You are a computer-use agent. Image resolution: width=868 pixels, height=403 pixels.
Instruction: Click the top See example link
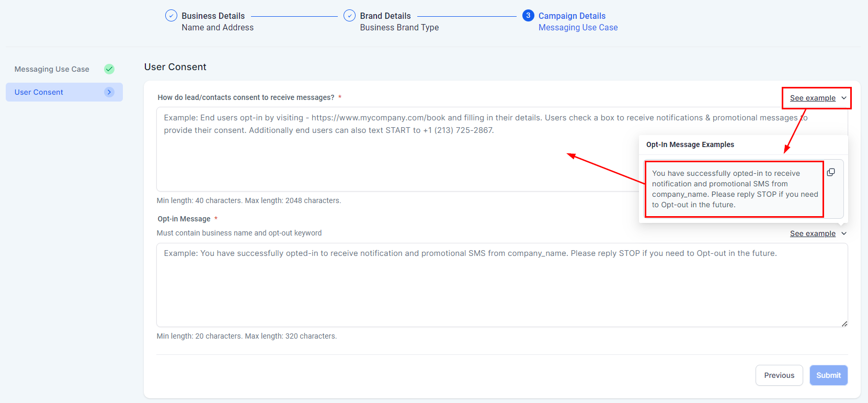pos(813,98)
